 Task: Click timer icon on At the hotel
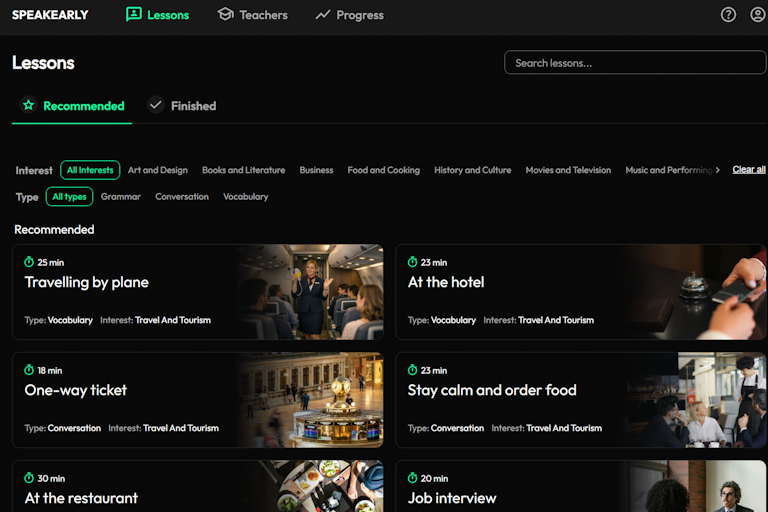coord(412,262)
